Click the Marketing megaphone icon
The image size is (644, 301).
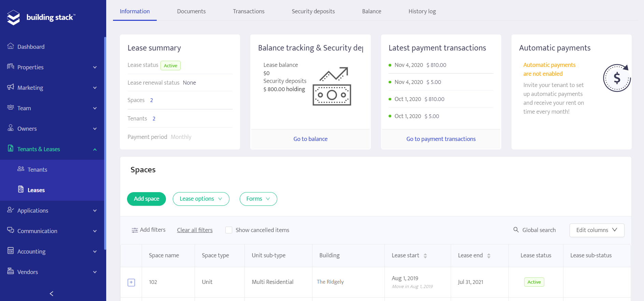(11, 87)
